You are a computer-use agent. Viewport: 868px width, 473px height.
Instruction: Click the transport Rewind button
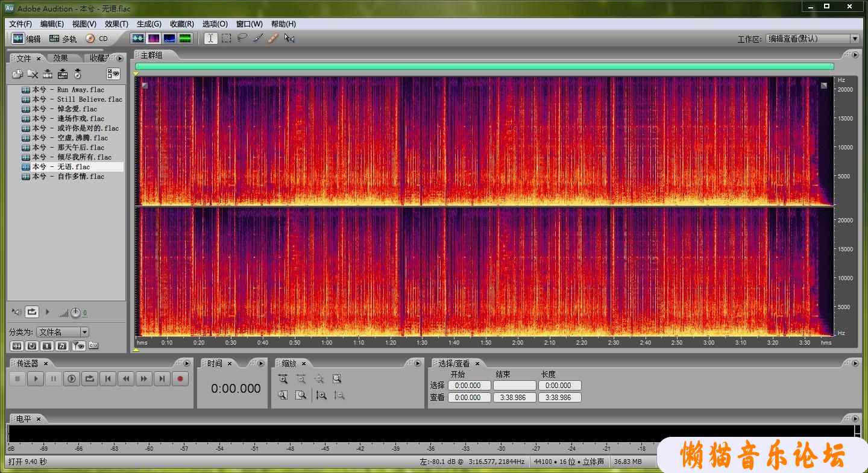click(126, 379)
